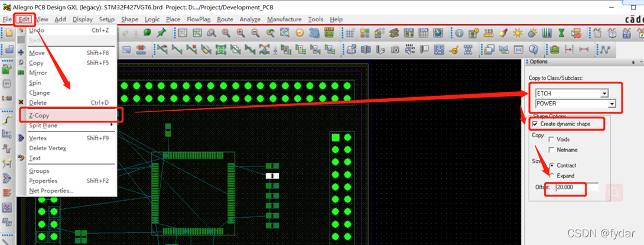Click the zoom previous icon

point(270,33)
